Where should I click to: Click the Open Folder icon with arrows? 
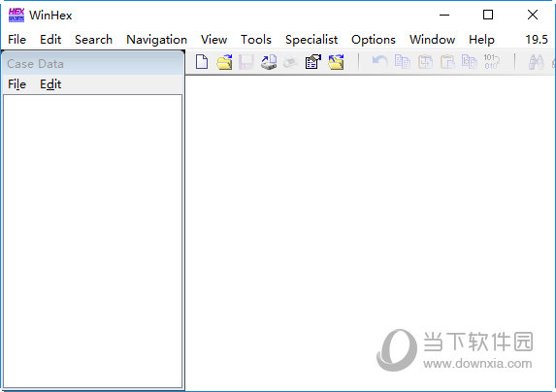point(336,62)
